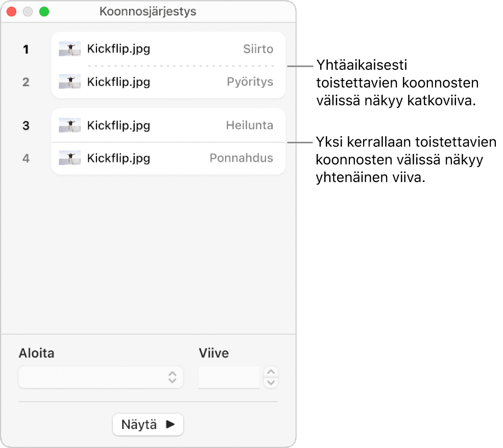Select the Kickflip.jpg Pyöritys build row
Viewport: 503px width, 448px height.
[168, 82]
